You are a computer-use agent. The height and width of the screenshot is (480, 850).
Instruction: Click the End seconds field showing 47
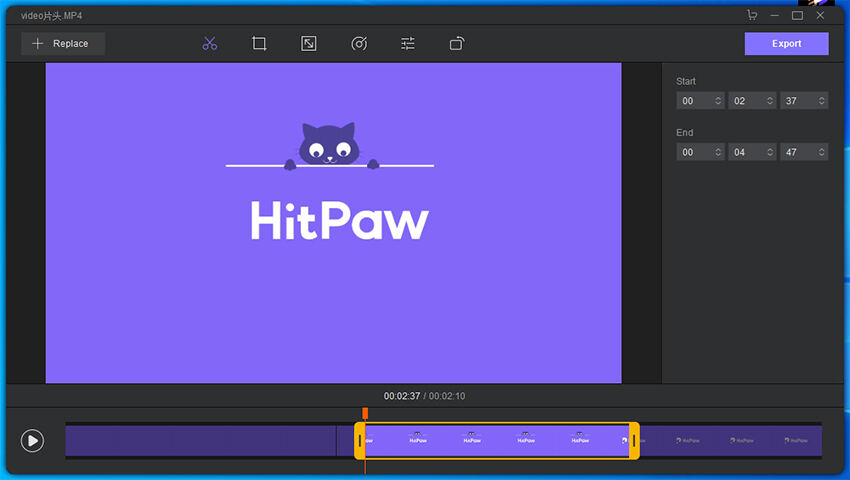[x=804, y=152]
